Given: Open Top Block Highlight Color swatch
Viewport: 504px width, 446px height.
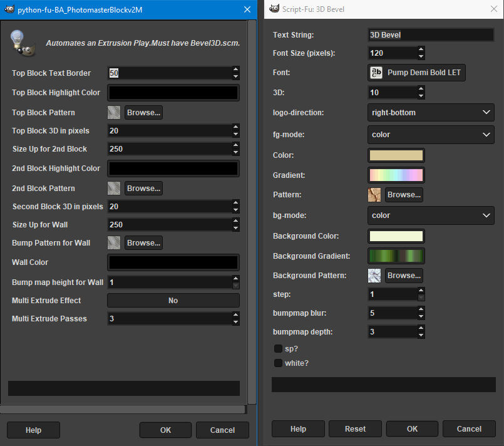Looking at the screenshot, I should [x=173, y=93].
